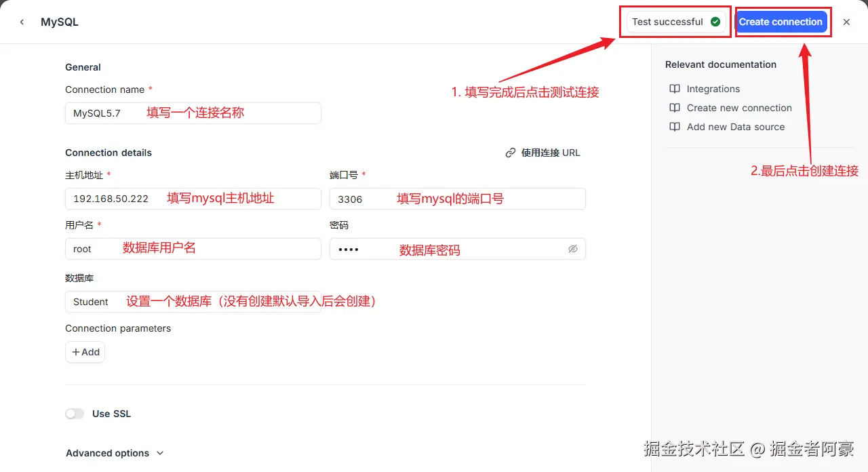Click the Use SSL label text
The image size is (868, 472).
click(x=111, y=414)
